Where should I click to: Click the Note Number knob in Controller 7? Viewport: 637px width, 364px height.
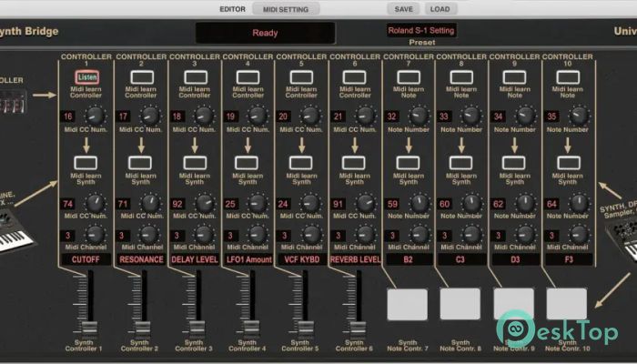[419, 116]
